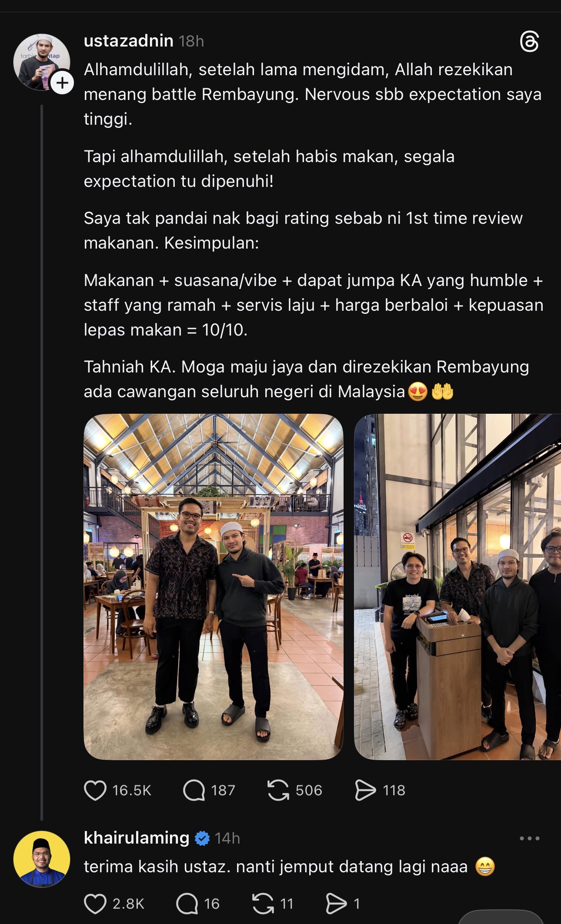Follow ustazadnin via plus badge on avatar

(x=62, y=83)
